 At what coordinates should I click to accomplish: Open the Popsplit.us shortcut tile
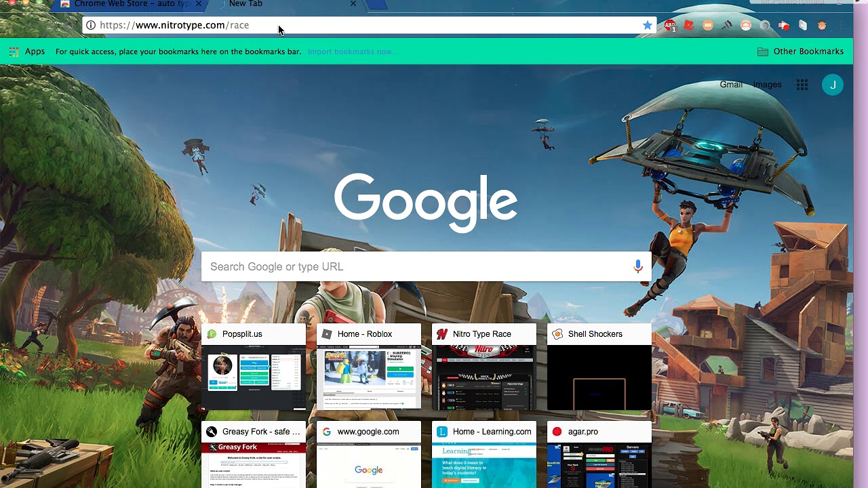[x=254, y=367]
